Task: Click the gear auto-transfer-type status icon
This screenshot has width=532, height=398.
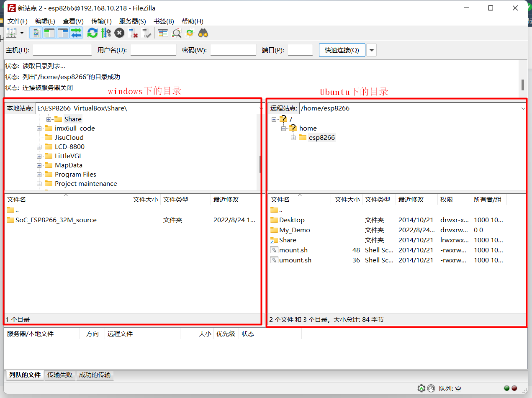Action: (x=421, y=388)
